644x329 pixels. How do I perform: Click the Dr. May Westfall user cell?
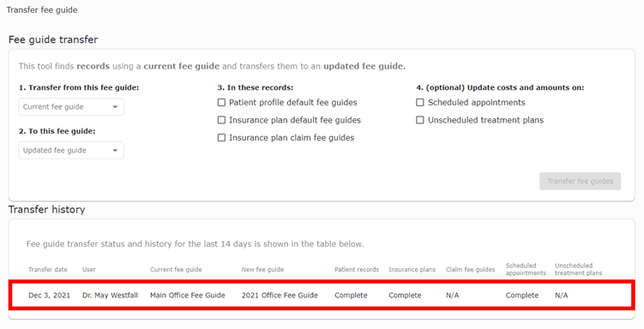tap(110, 296)
